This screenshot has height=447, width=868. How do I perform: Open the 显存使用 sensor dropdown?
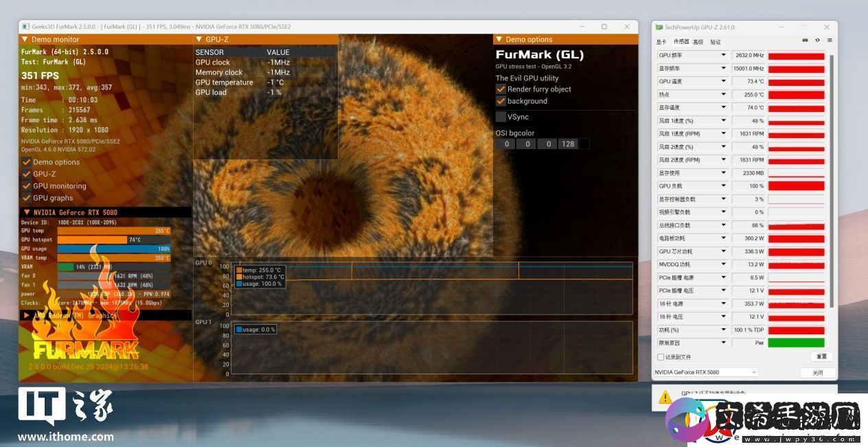coord(723,173)
